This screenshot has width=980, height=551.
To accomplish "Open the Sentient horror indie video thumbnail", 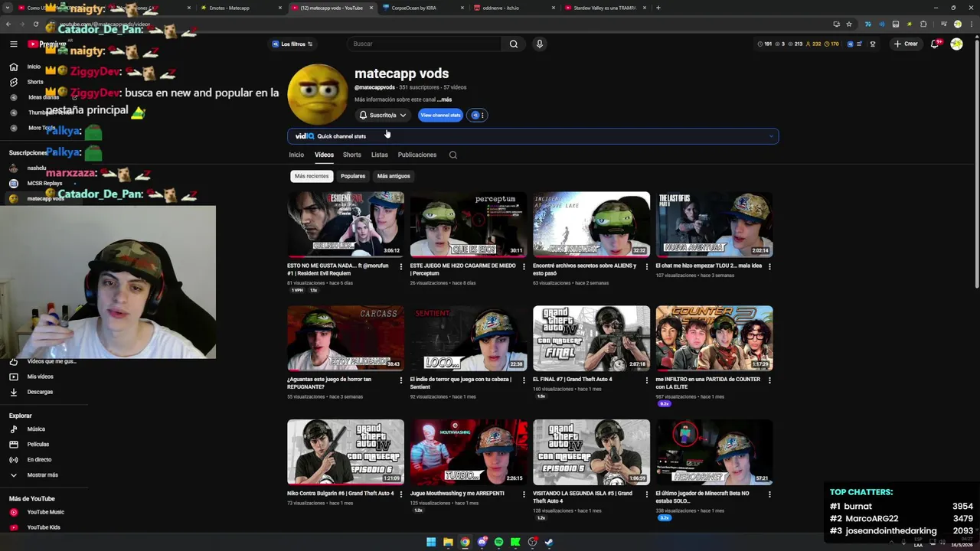I will (x=469, y=338).
